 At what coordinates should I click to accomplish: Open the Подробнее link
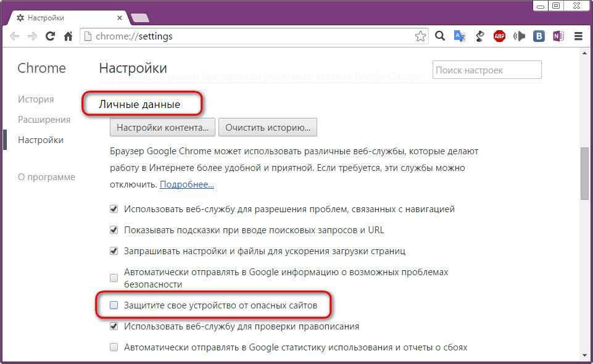coord(187,184)
